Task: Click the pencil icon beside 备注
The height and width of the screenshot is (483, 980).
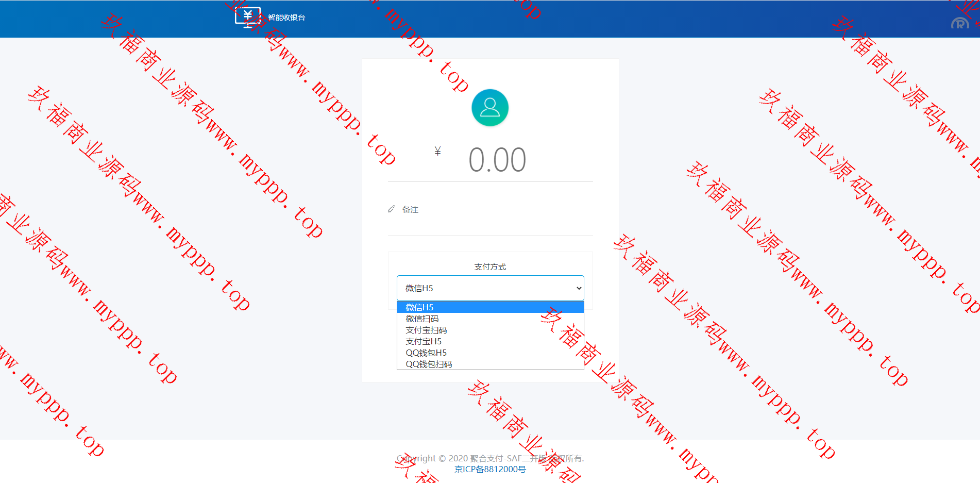Action: tap(392, 209)
